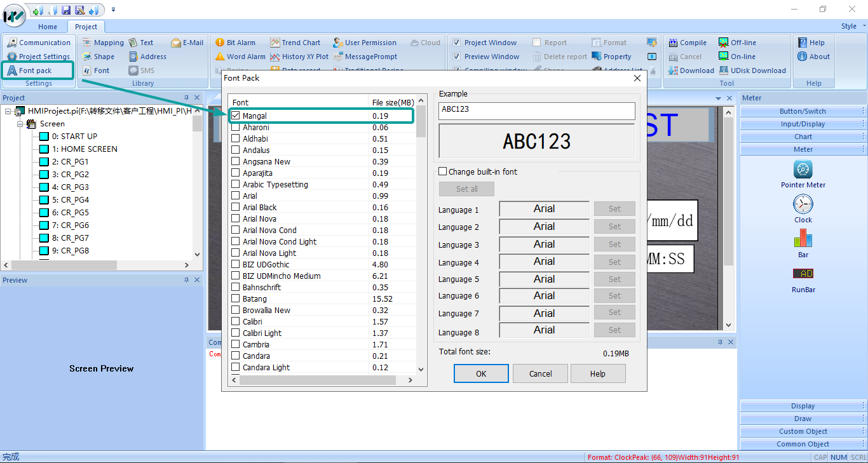The width and height of the screenshot is (868, 463).
Task: Insert a Pointer Meter object
Action: pos(803,174)
